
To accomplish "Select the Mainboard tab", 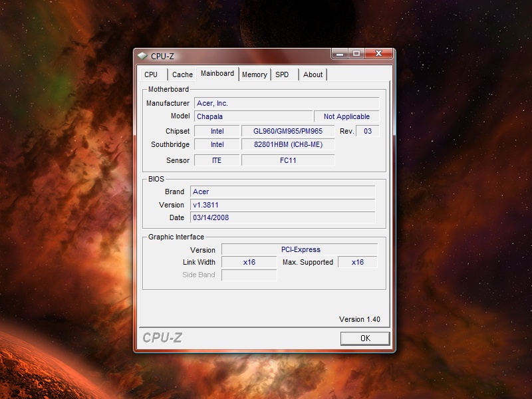I will 217,74.
